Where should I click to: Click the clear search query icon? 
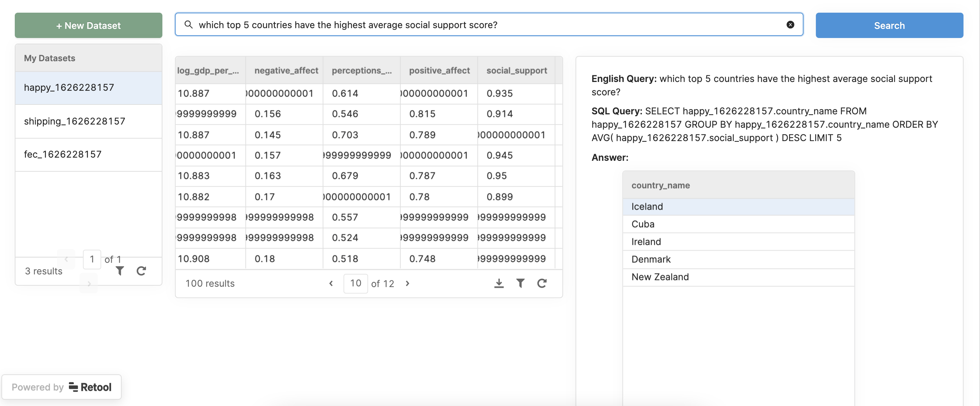tap(790, 25)
